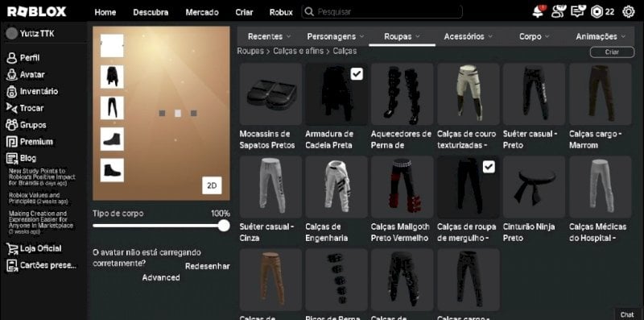The height and width of the screenshot is (320, 644).
Task: Open the notifications bell icon
Action: pyautogui.click(x=539, y=11)
